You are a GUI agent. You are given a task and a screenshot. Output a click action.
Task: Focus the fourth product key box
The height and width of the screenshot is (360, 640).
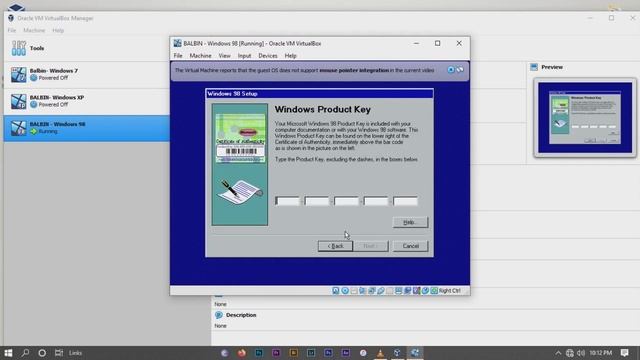pos(376,201)
